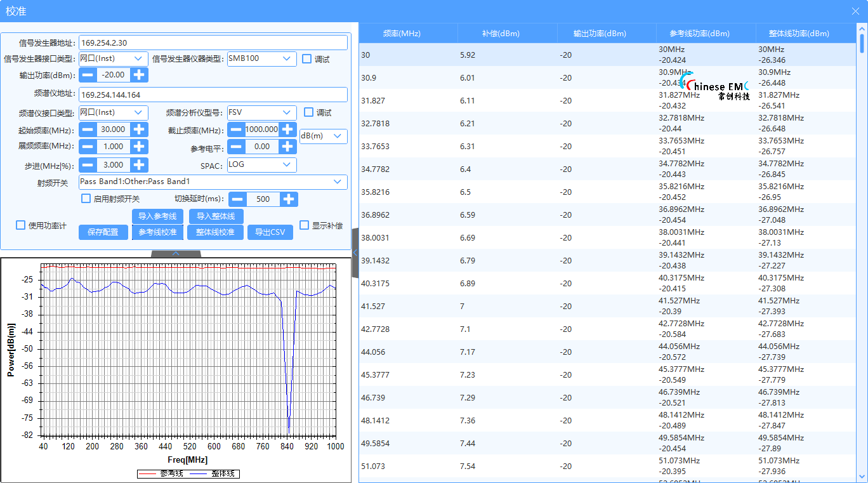
Task: Open 射频开关 Pass Band1 dropdown
Action: (x=213, y=182)
